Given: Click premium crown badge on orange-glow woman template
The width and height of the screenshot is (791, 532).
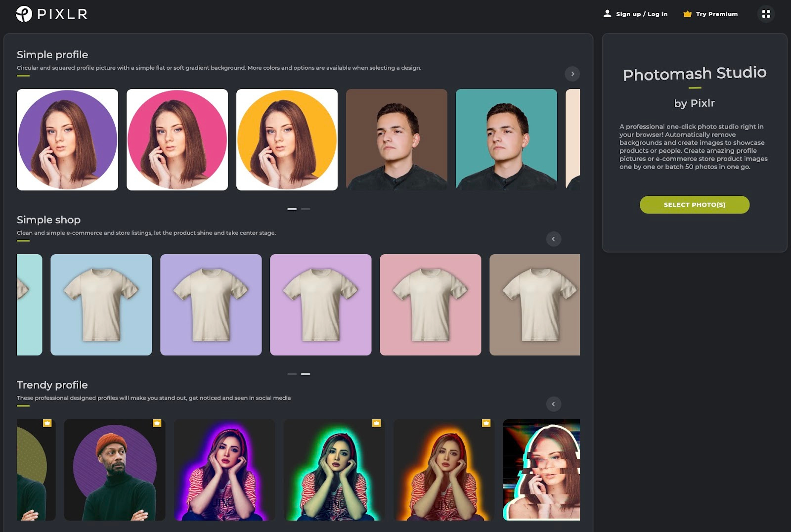Looking at the screenshot, I should tap(486, 423).
